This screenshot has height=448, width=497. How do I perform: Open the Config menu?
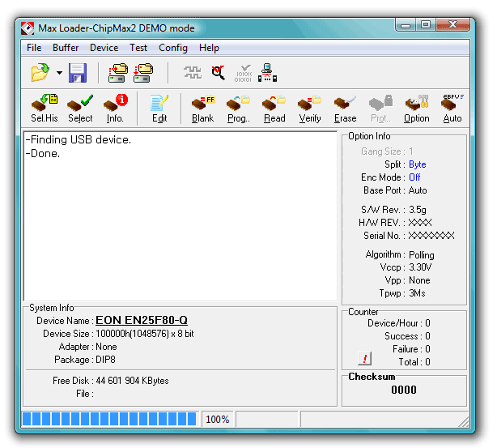click(173, 48)
